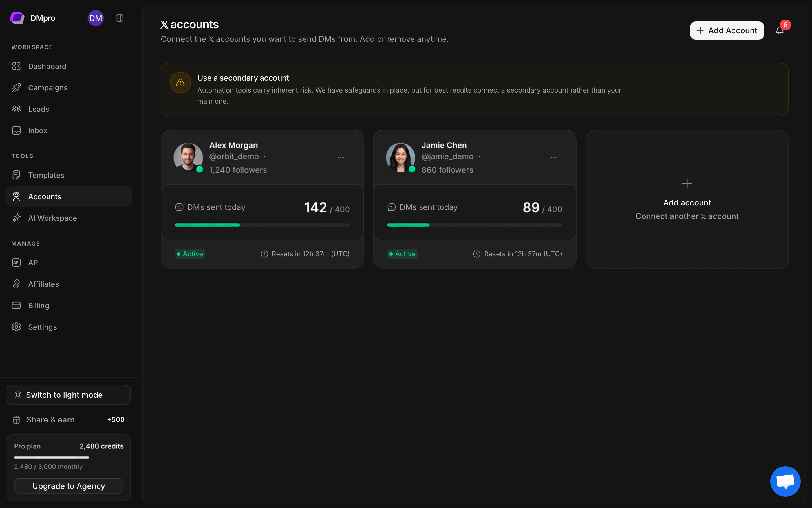
Task: Open Share & earn +500
Action: click(x=69, y=420)
